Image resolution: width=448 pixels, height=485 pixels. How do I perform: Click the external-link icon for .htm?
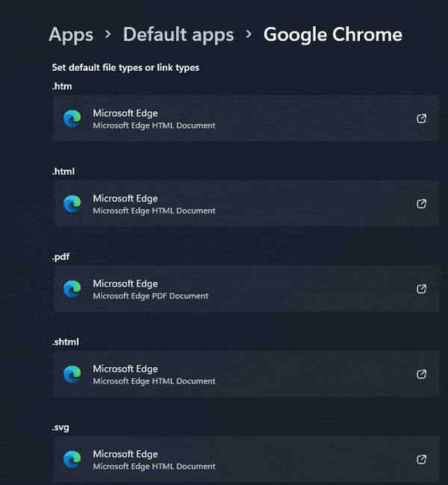coord(422,119)
